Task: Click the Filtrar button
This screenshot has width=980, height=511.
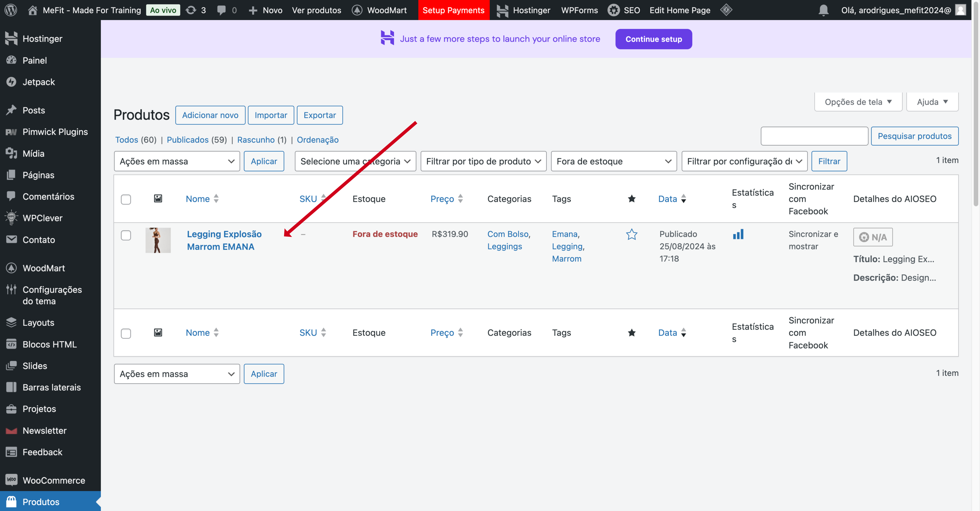Action: click(829, 161)
